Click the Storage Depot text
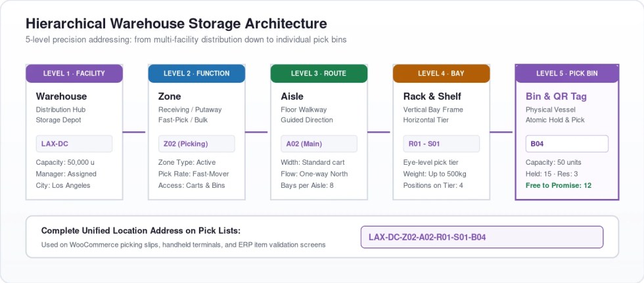644x283 pixels. click(58, 120)
